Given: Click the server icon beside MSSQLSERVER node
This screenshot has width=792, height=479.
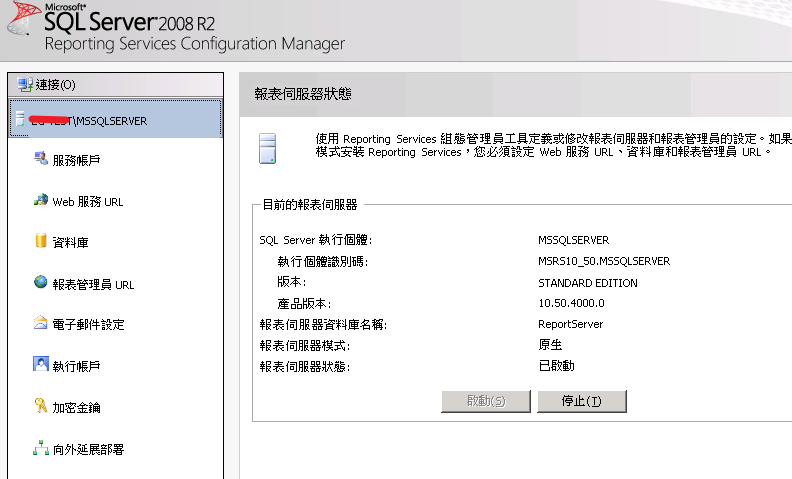Looking at the screenshot, I should [x=20, y=119].
